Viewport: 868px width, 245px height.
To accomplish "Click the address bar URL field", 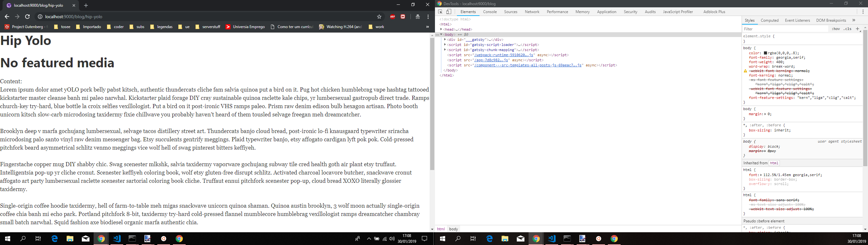I will point(209,17).
